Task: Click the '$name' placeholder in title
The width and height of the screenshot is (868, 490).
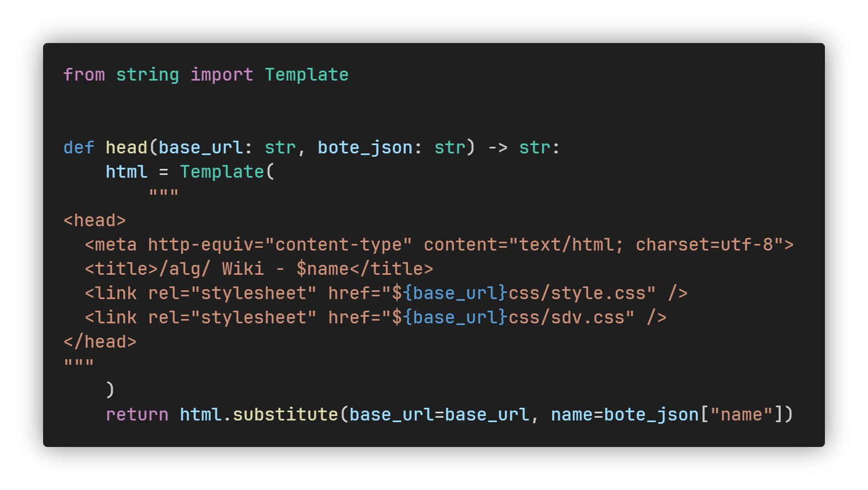Action: [x=322, y=269]
